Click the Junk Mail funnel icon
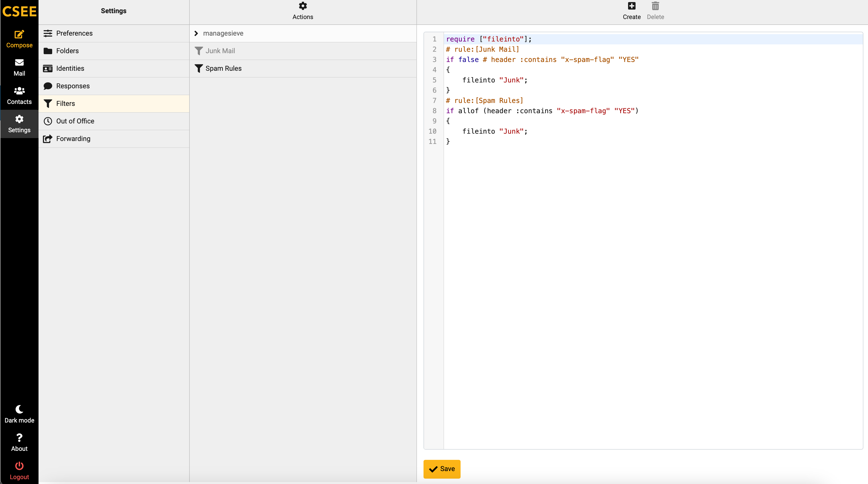Image resolution: width=868 pixels, height=484 pixels. coord(198,51)
